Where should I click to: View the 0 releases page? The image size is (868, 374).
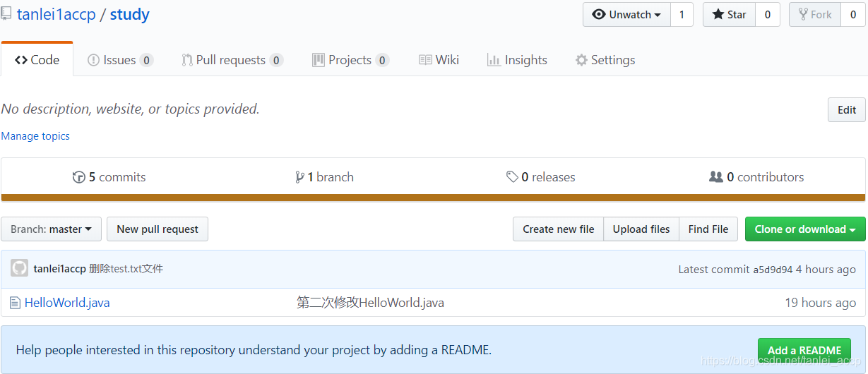coord(541,177)
